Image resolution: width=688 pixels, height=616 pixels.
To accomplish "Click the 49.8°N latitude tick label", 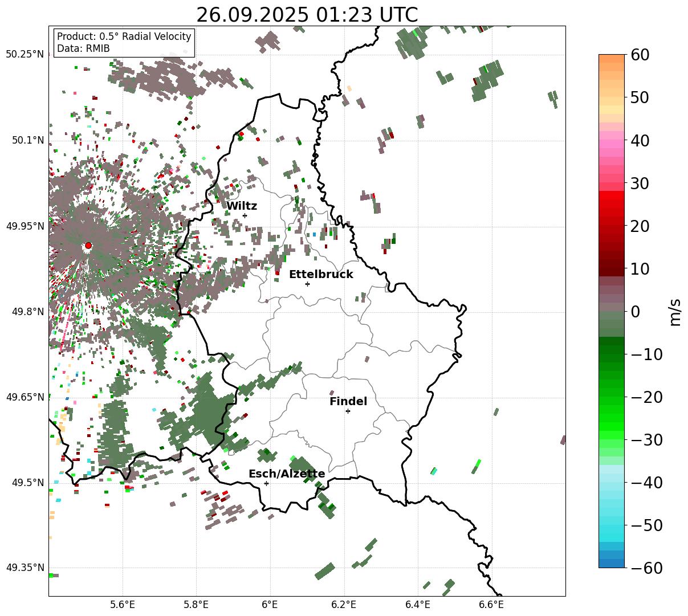I will pyautogui.click(x=27, y=312).
